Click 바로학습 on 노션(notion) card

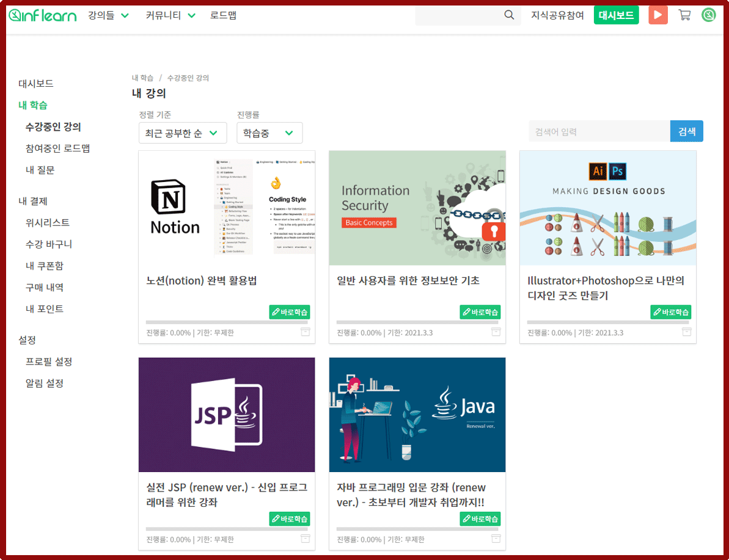290,312
